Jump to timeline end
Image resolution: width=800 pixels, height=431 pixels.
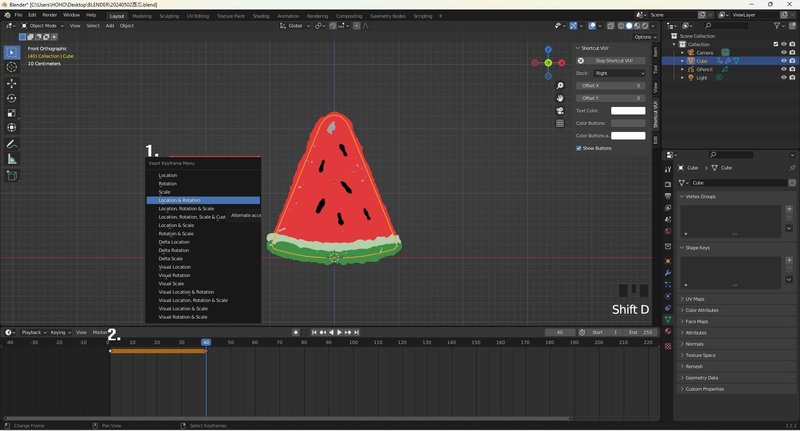[356, 332]
